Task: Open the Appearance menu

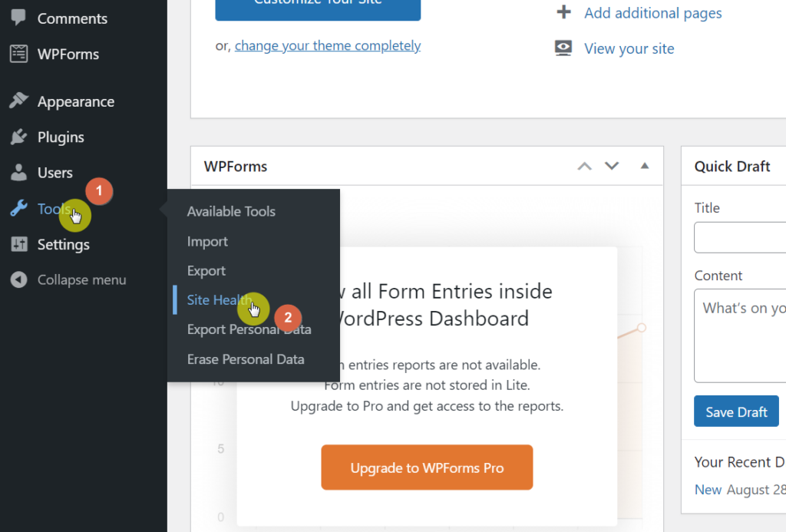Action: click(76, 102)
